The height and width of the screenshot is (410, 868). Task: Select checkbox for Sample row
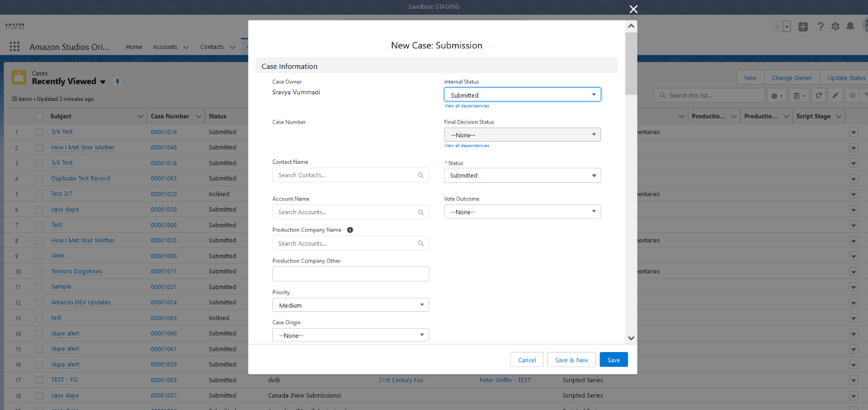click(x=39, y=287)
